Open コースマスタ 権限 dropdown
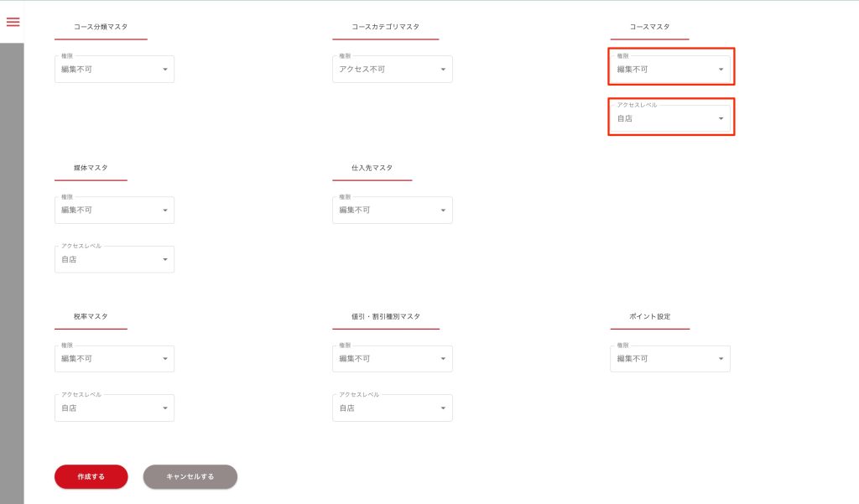Image resolution: width=859 pixels, height=504 pixels. pos(670,70)
